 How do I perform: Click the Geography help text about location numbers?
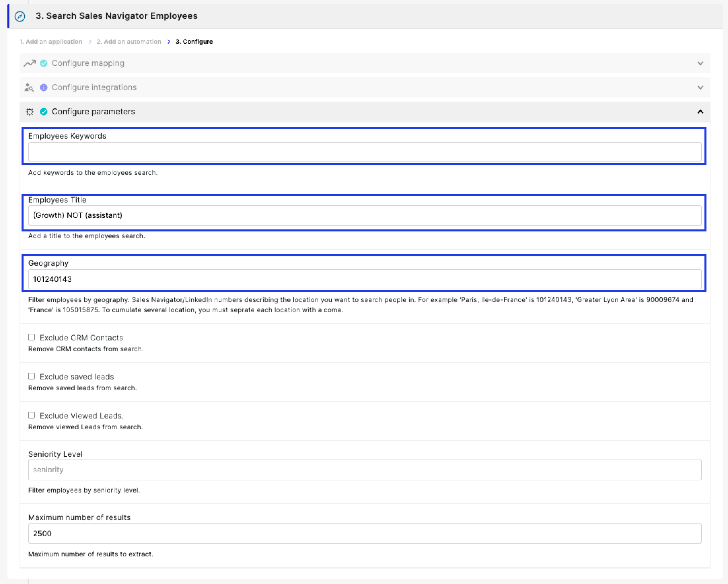click(x=361, y=305)
